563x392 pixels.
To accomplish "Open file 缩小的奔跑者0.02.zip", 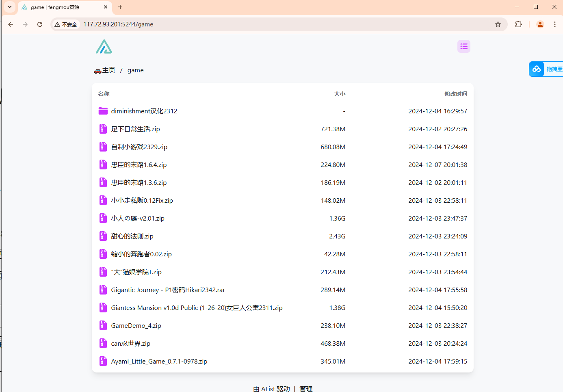I will pos(141,254).
